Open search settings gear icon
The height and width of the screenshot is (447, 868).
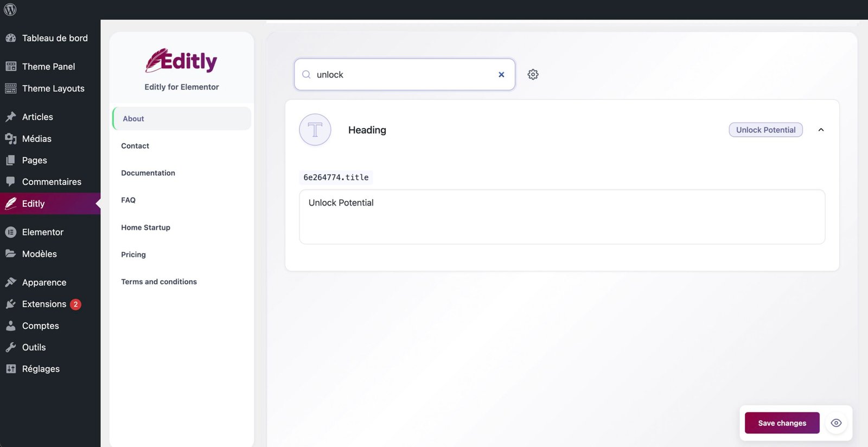533,74
